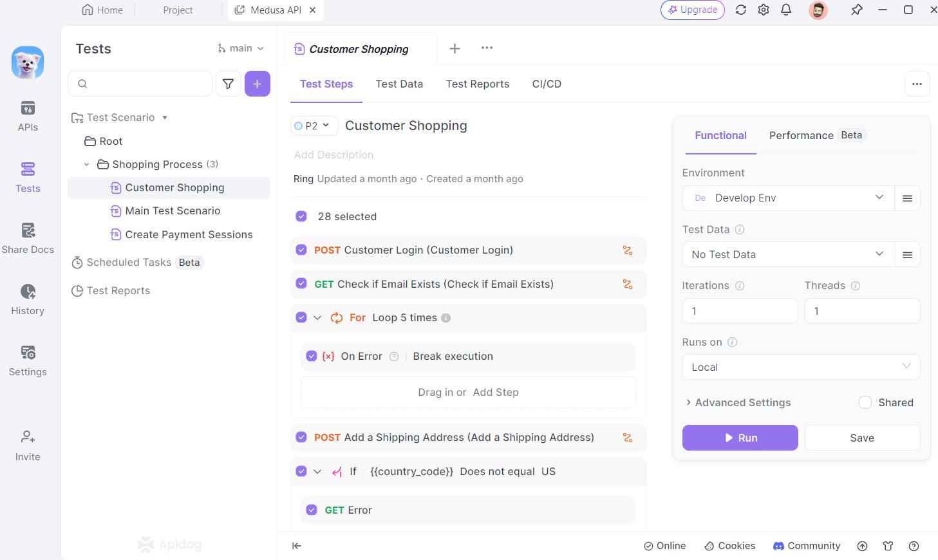Viewport: 938px width, 560px height.
Task: Toggle the 28 selected checkbox
Action: point(301,216)
